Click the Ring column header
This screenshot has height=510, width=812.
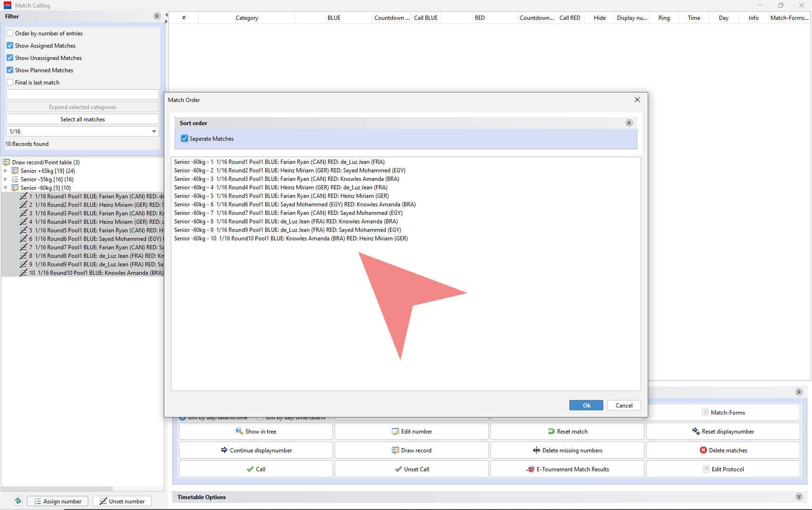[664, 18]
